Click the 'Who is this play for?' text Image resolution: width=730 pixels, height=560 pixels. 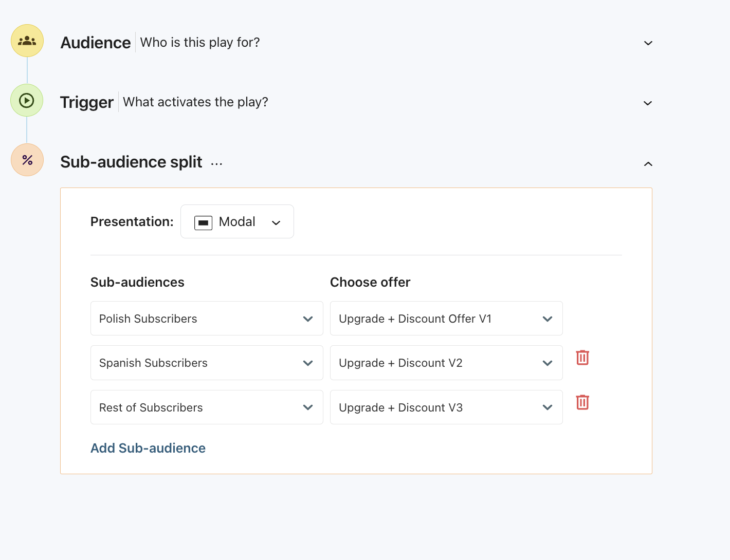pos(200,42)
